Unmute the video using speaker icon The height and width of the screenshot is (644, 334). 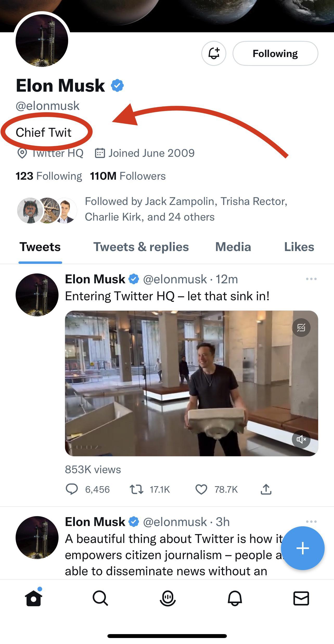pos(301,439)
